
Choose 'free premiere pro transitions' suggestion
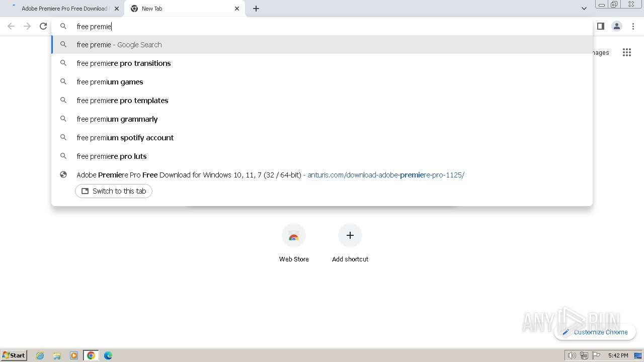pos(322,63)
